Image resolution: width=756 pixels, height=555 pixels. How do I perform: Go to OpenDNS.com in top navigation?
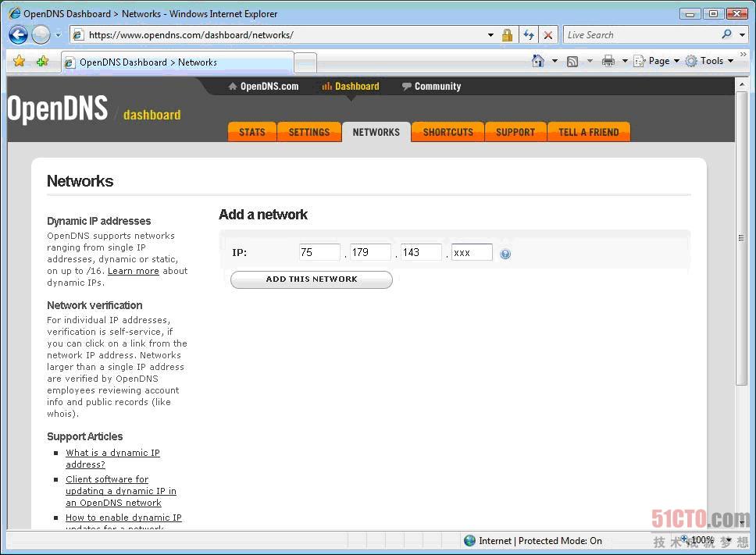tap(263, 86)
